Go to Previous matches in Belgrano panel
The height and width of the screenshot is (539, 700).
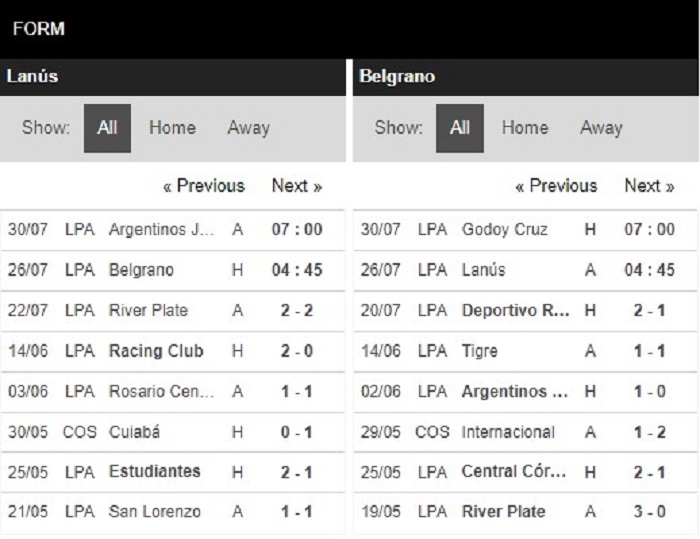[556, 186]
